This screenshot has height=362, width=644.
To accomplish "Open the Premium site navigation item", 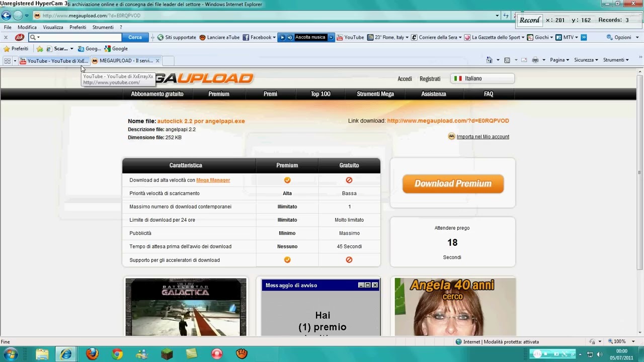I will (219, 94).
